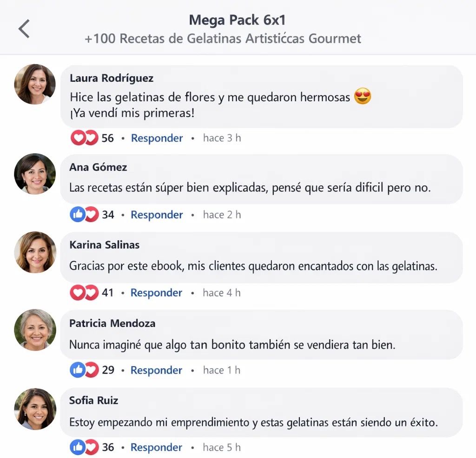Click Responder under Patricia Mendoza's comment
This screenshot has height=458, width=476.
[x=157, y=370]
